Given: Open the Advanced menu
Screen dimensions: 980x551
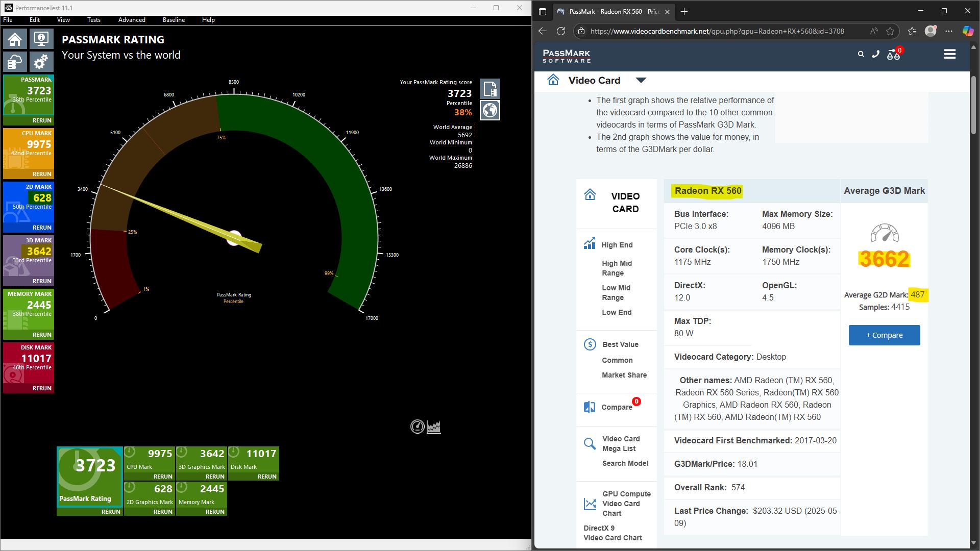Looking at the screenshot, I should [x=132, y=20].
